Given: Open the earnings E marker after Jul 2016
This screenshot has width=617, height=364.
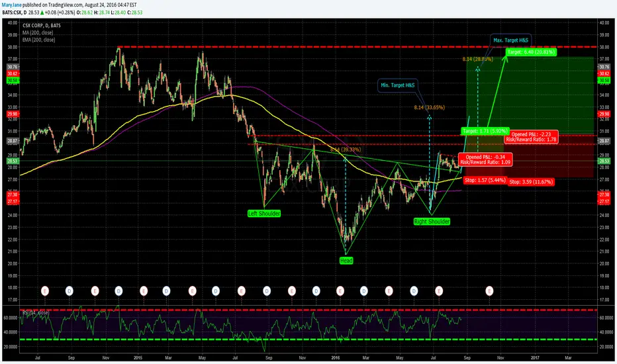Looking at the screenshot, I should pos(439,291).
